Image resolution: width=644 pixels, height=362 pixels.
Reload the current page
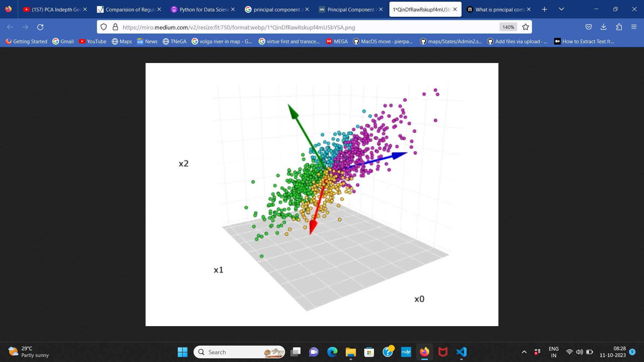pos(40,27)
